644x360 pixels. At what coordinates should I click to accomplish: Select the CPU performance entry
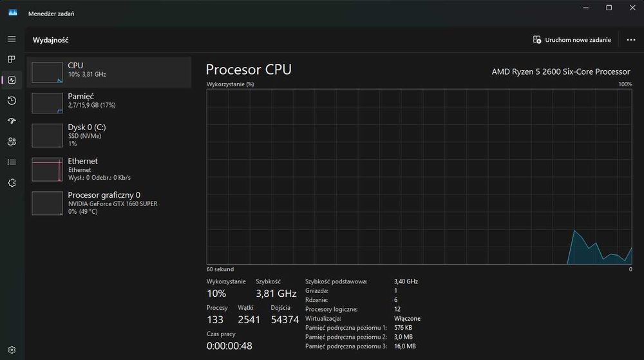[x=109, y=71]
